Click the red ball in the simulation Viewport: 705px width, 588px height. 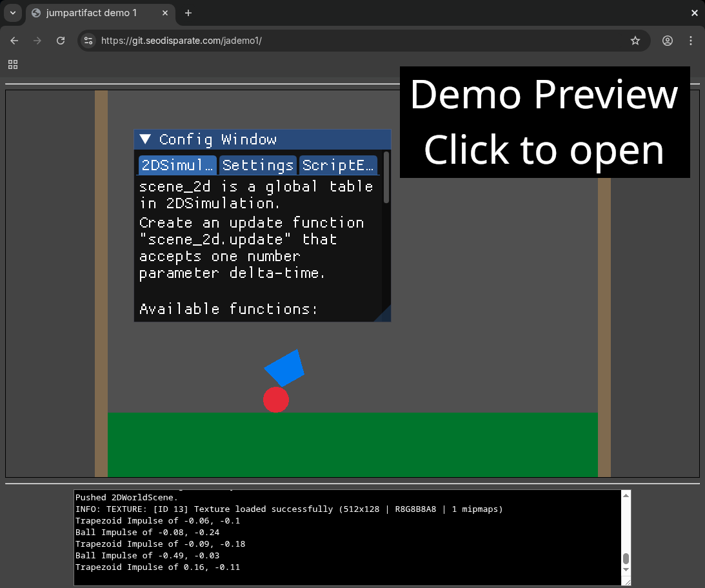276,400
